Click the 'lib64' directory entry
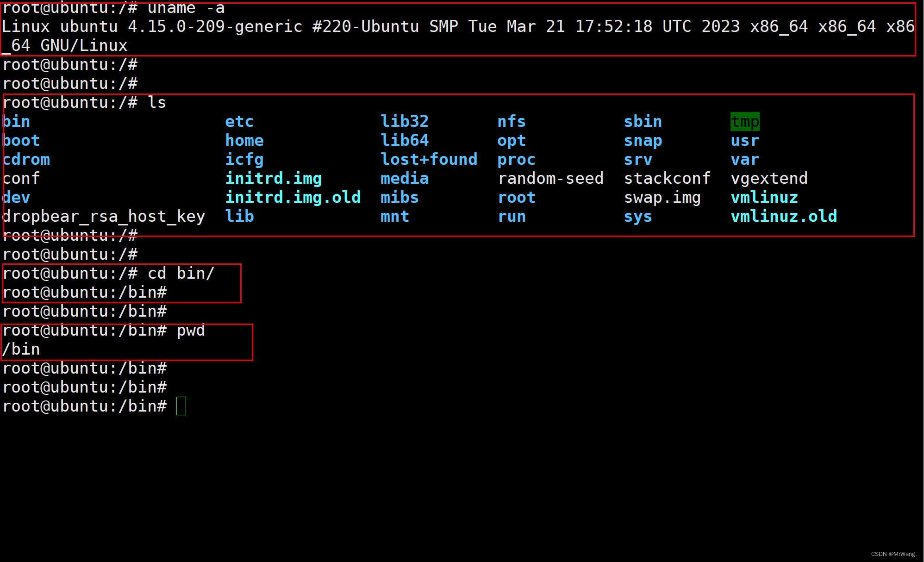 405,141
